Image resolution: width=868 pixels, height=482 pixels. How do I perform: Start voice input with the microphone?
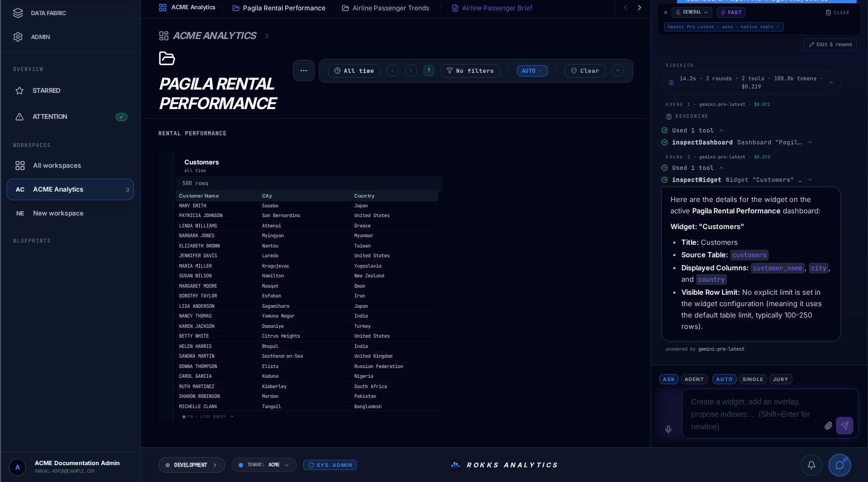[x=668, y=429]
